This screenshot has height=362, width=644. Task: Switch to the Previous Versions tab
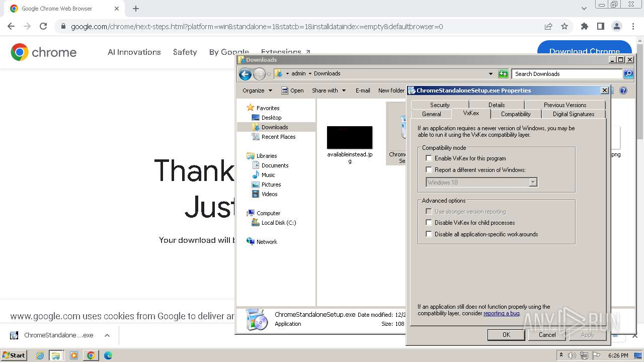coord(565,105)
